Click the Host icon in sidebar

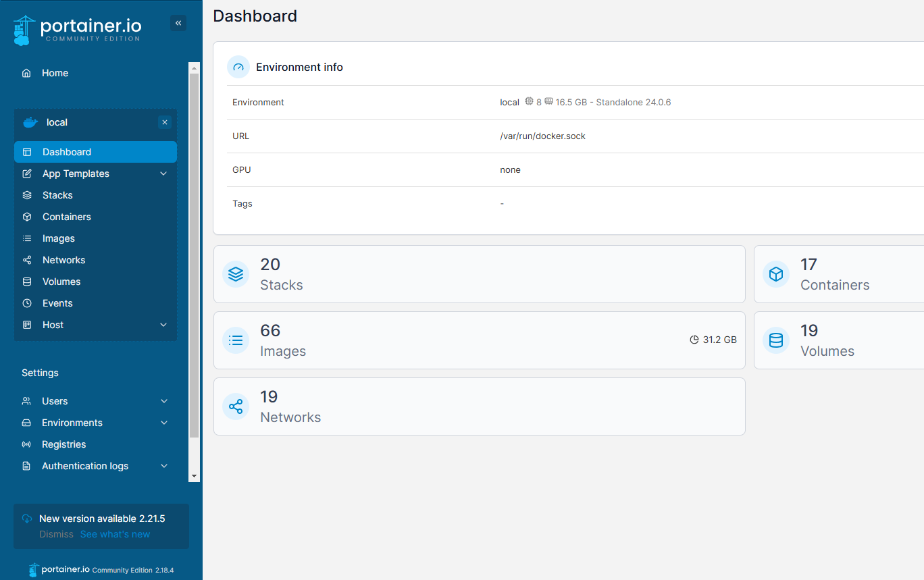pos(27,325)
